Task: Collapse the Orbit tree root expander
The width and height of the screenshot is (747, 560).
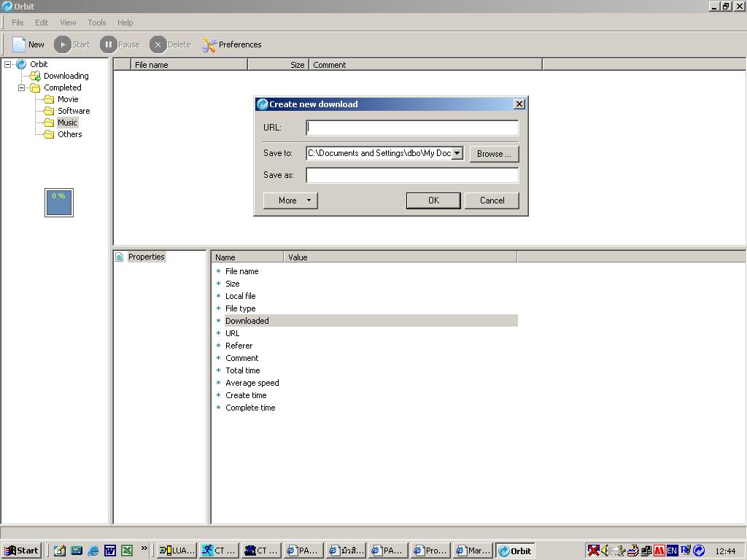Action: (x=8, y=64)
